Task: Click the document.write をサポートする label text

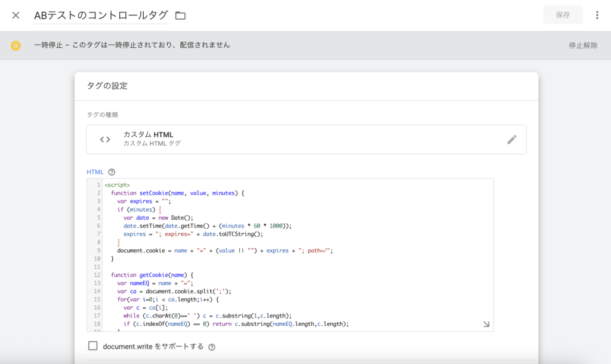Action: 153,346
